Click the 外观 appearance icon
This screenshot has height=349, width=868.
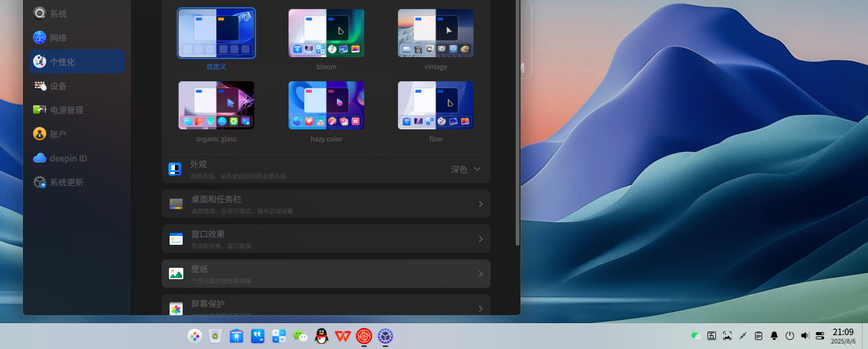coord(175,169)
